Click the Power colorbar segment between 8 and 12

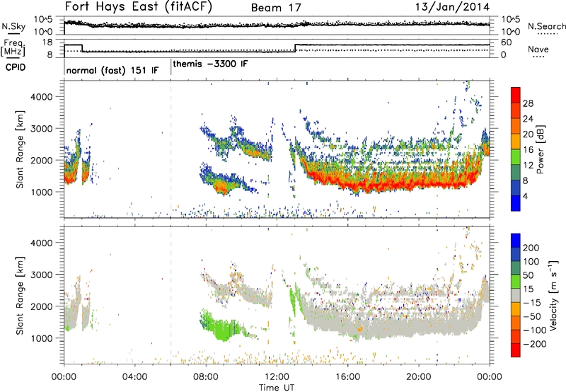click(x=516, y=172)
